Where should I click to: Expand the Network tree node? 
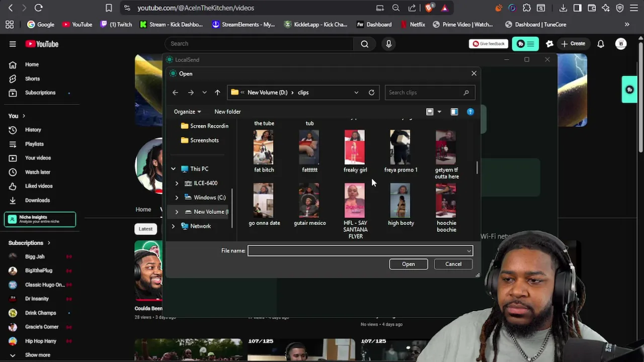173,226
